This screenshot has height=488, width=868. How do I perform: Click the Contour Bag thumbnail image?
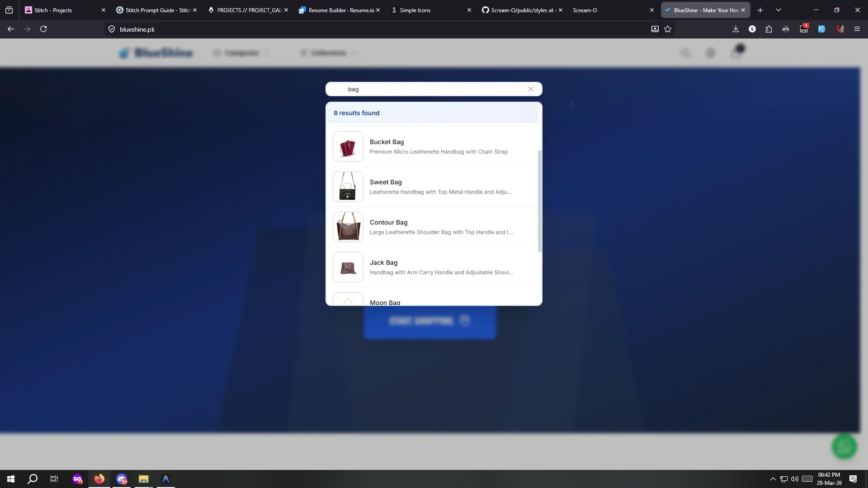(348, 227)
